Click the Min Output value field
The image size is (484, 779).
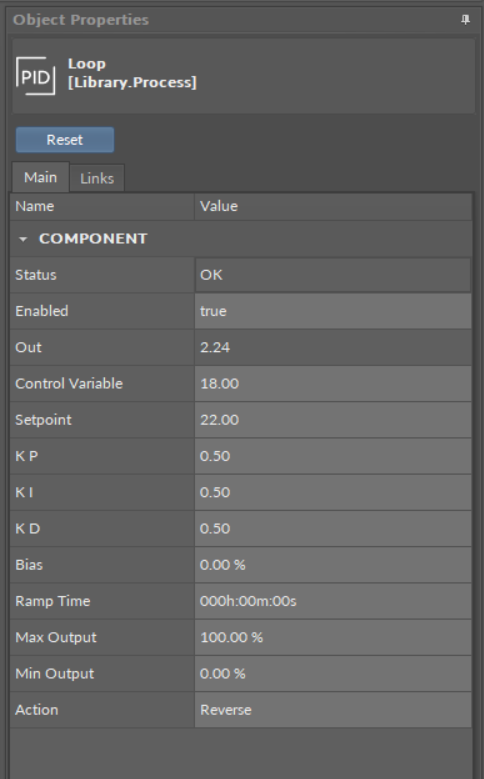[333, 674]
